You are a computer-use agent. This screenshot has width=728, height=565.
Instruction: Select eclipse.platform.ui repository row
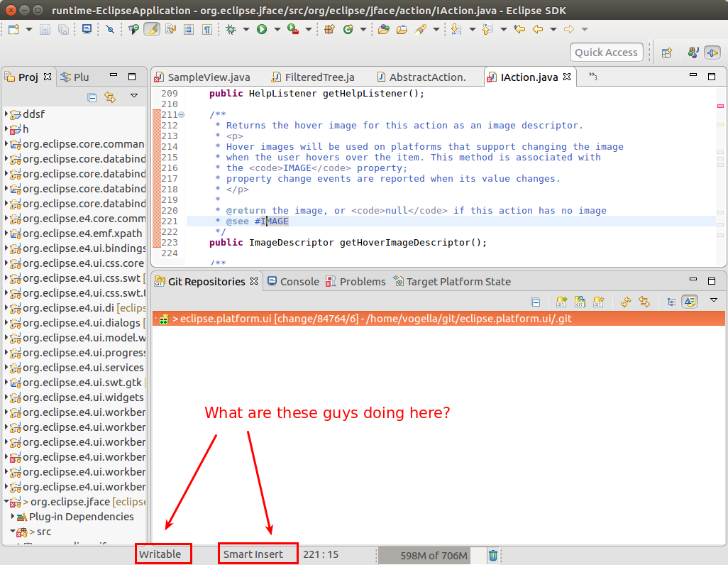coord(439,319)
